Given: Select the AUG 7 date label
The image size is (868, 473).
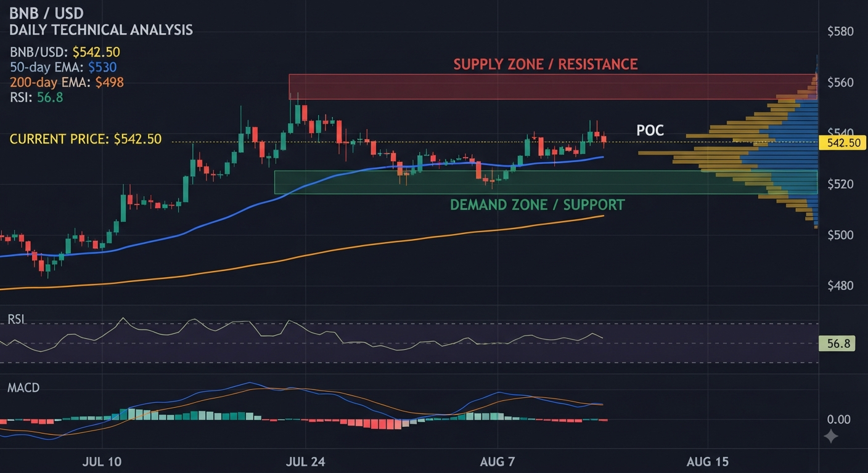Looking at the screenshot, I should pyautogui.click(x=497, y=462).
